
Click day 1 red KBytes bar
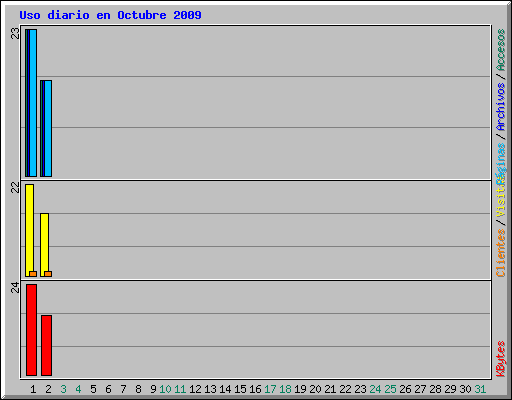[x=31, y=330]
